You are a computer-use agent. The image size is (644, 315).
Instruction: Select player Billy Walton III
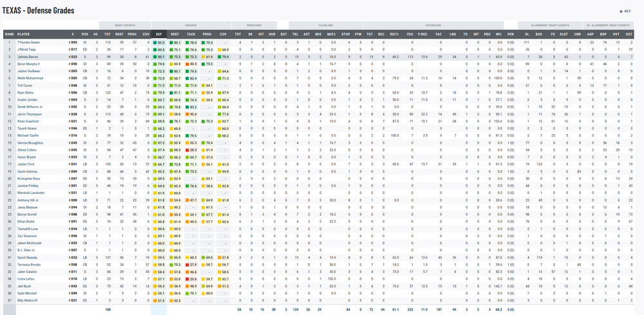pyautogui.click(x=28, y=300)
